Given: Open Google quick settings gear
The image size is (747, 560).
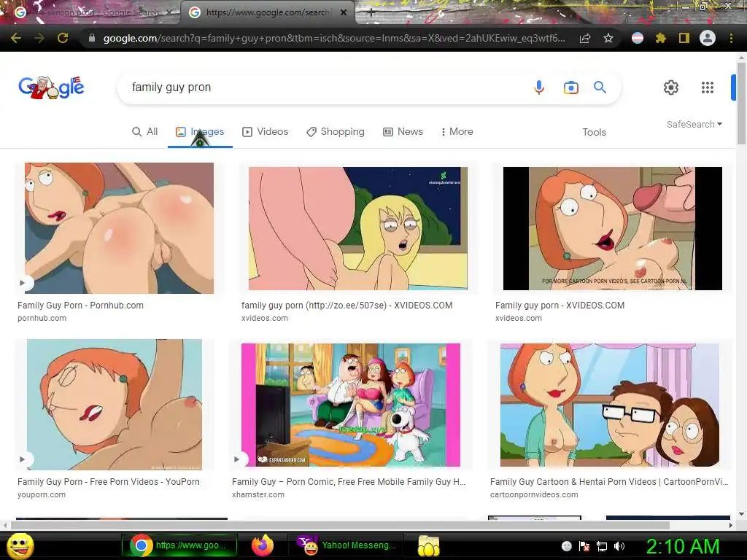Looking at the screenshot, I should [671, 87].
